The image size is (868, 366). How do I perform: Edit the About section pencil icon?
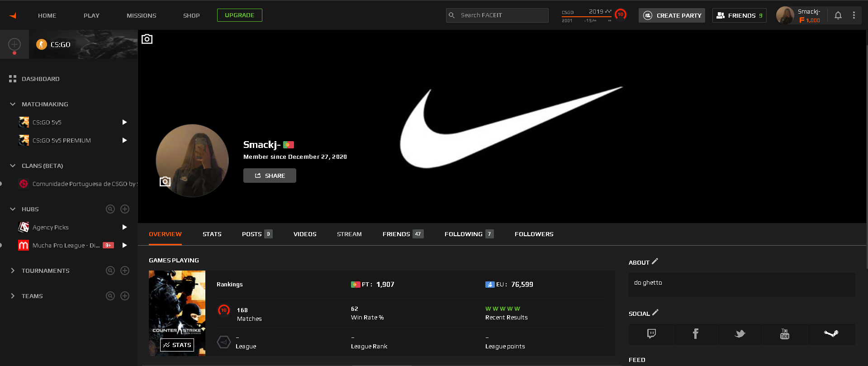(655, 261)
